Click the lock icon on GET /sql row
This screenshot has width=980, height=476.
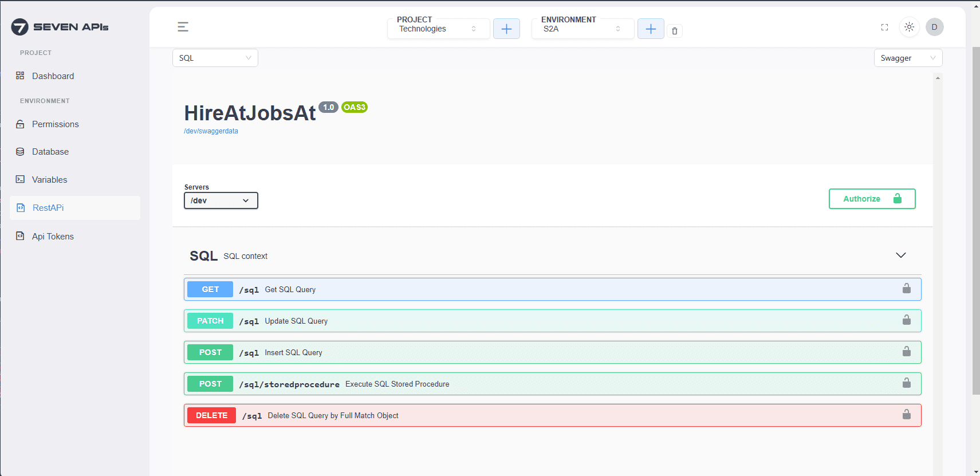(x=907, y=288)
